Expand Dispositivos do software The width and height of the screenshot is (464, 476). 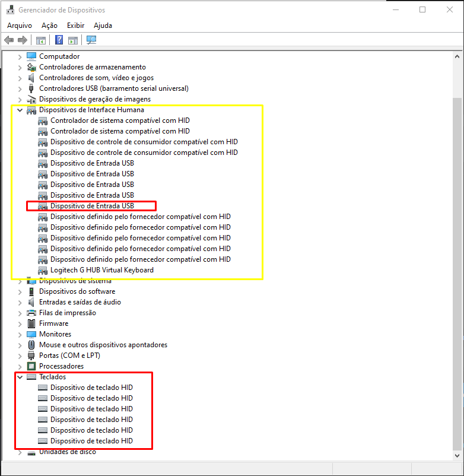pos(20,292)
